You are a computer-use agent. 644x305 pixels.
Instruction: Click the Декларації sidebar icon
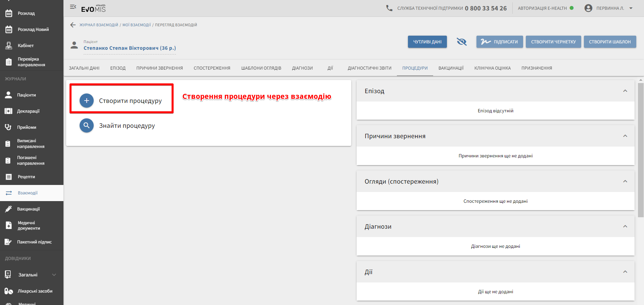coord(8,111)
